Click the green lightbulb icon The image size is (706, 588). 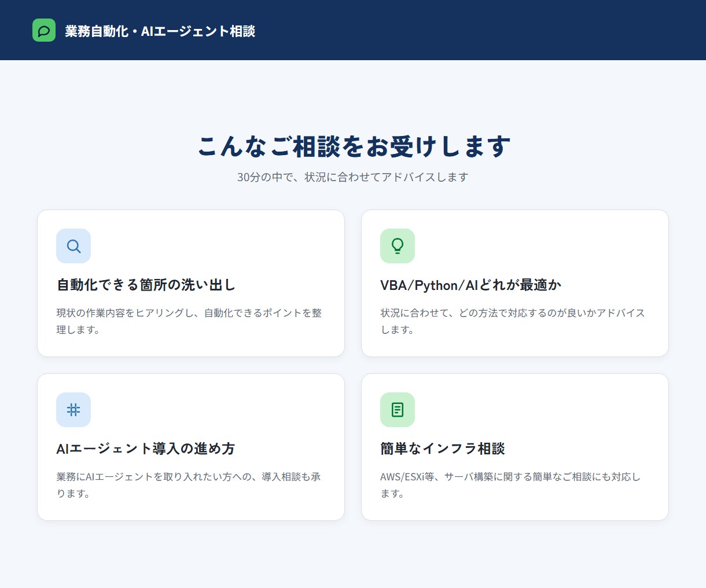click(398, 246)
